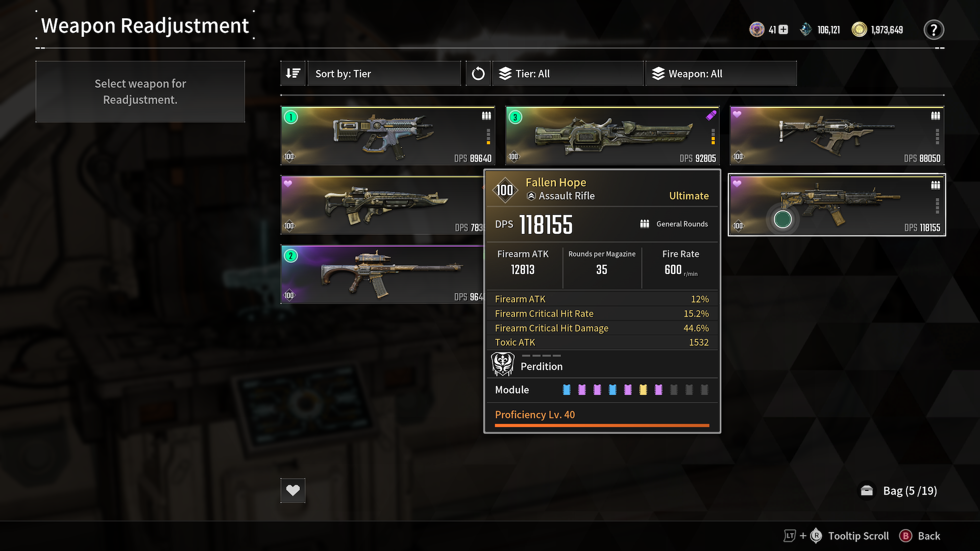Select the Fallen Hope DPS 118155 card
This screenshot has width=980, height=551.
(837, 205)
